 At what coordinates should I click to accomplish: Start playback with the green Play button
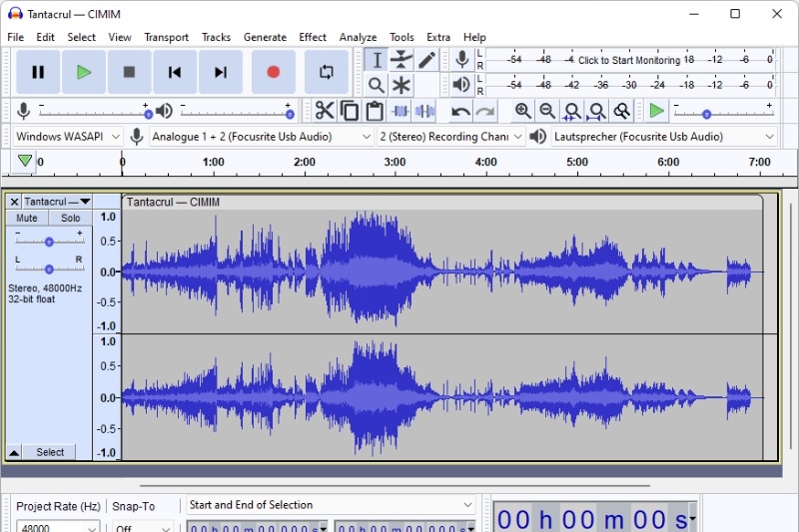pyautogui.click(x=84, y=72)
